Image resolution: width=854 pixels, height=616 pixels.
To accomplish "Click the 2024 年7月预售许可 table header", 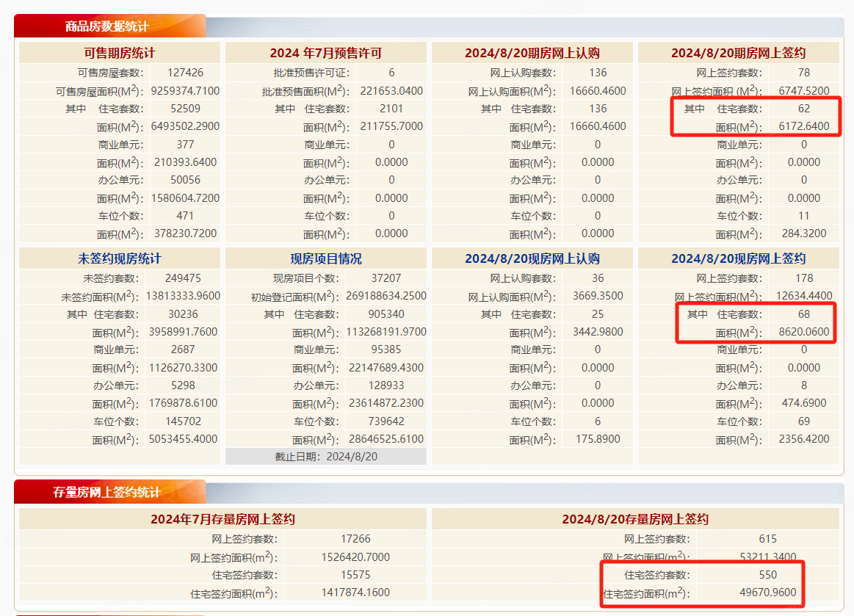I will [325, 53].
